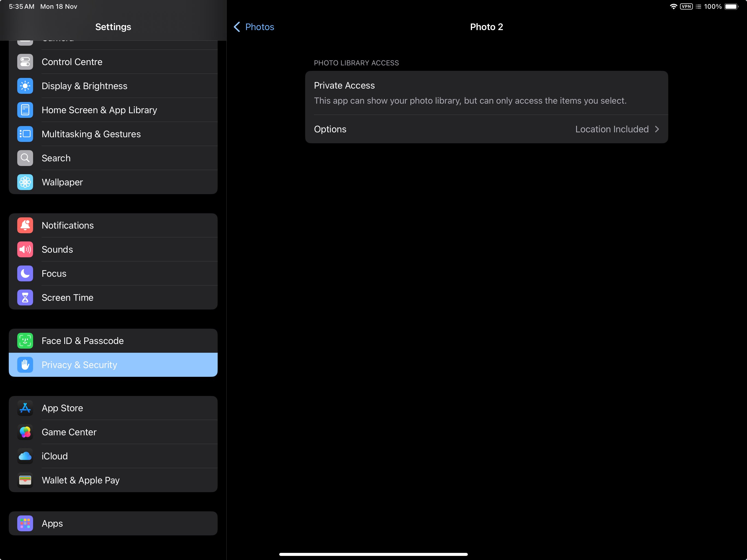Click the Focus moon icon

[25, 274]
